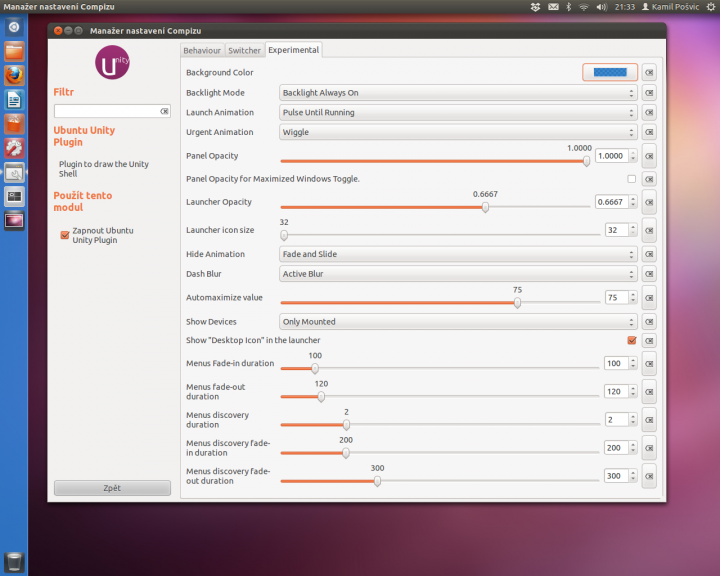Click the Dropbox icon in the top panel
Image resolution: width=720 pixels, height=576 pixels.
coord(537,7)
